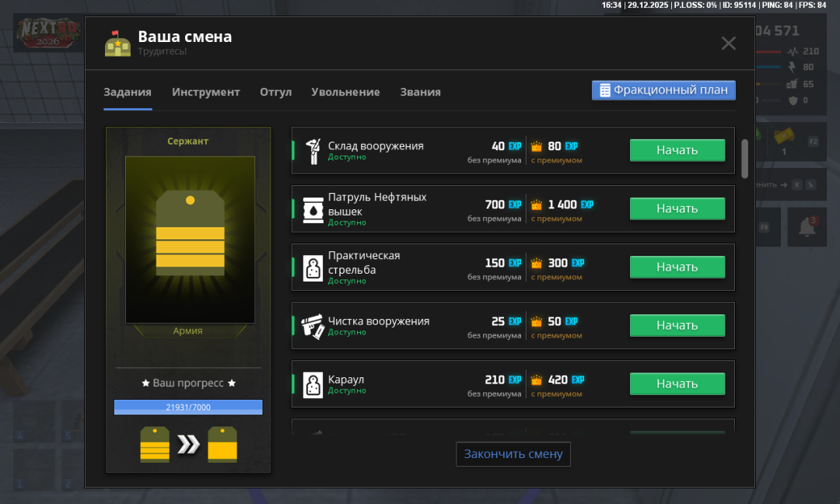The height and width of the screenshot is (504, 840).
Task: Start the Склад вооружения task
Action: pyautogui.click(x=677, y=150)
